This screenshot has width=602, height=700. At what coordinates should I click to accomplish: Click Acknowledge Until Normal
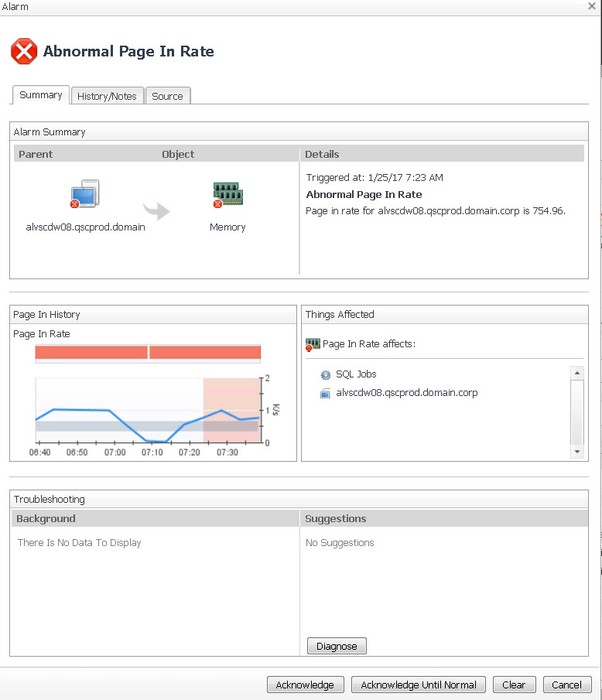(419, 685)
